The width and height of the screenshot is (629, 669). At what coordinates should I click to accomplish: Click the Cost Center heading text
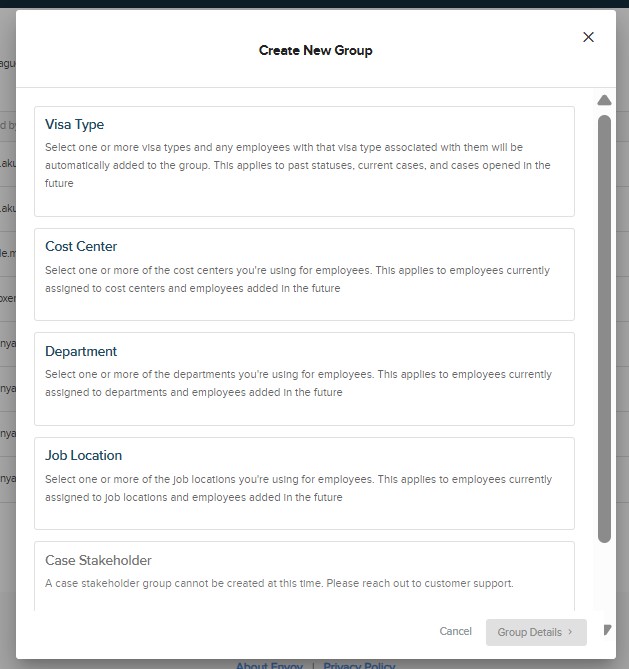click(x=81, y=247)
